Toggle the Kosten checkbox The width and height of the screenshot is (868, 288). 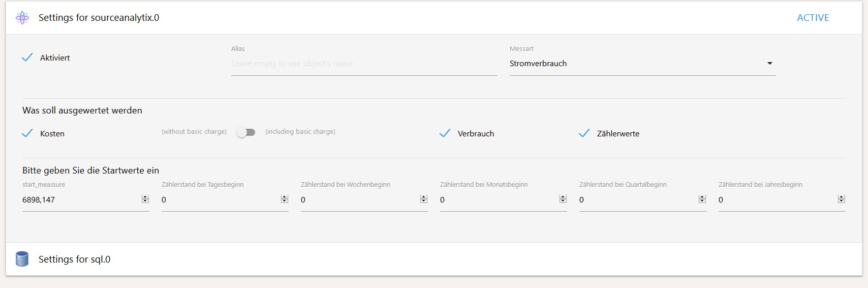click(27, 133)
